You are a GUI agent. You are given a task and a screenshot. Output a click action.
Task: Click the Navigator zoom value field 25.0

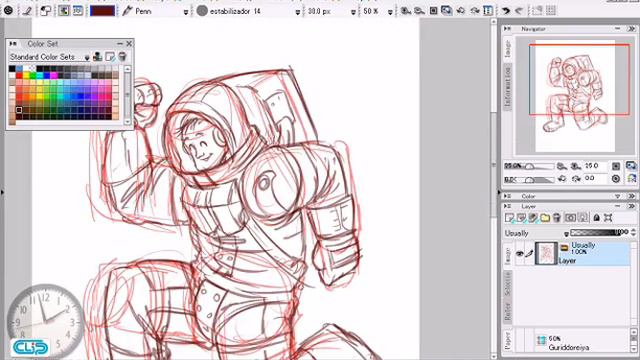tap(595, 166)
